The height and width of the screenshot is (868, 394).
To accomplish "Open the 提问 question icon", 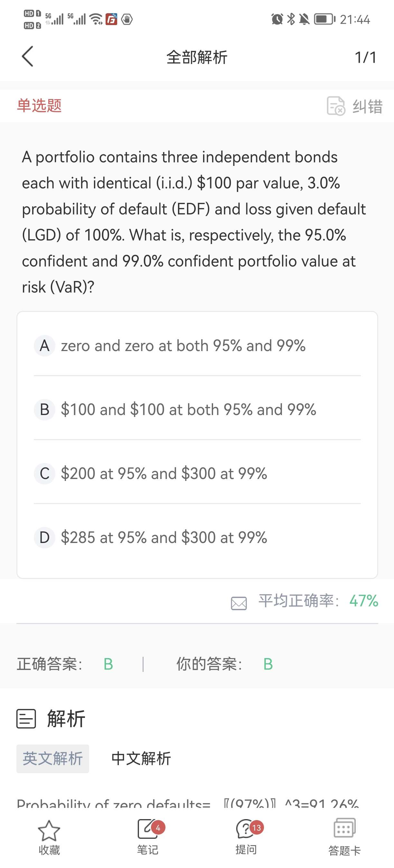I will pyautogui.click(x=246, y=829).
